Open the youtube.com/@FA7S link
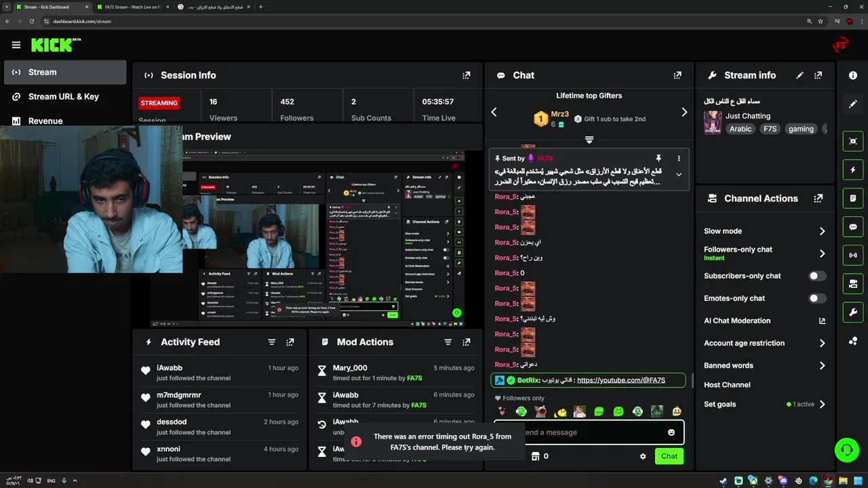 point(620,380)
